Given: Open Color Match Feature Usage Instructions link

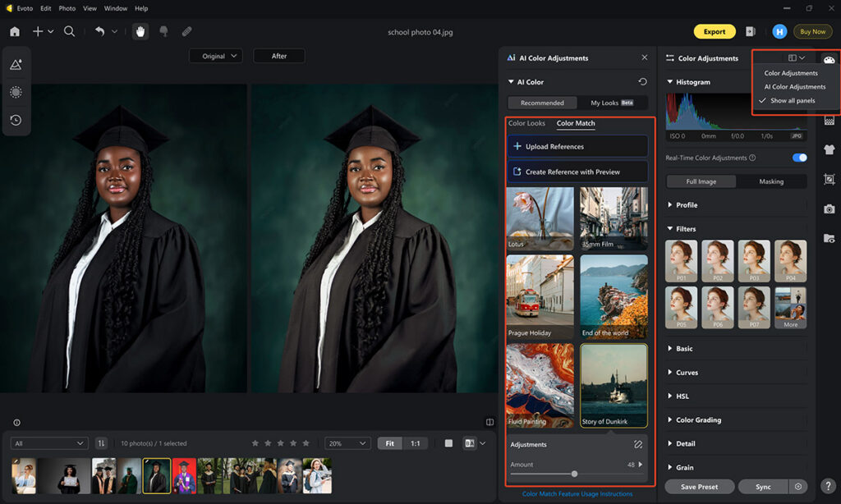Looking at the screenshot, I should click(577, 494).
